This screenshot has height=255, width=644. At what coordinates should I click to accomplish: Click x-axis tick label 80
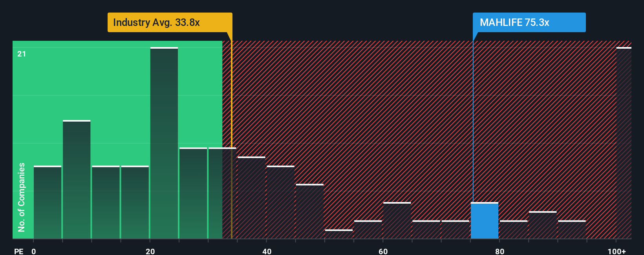[499, 251]
